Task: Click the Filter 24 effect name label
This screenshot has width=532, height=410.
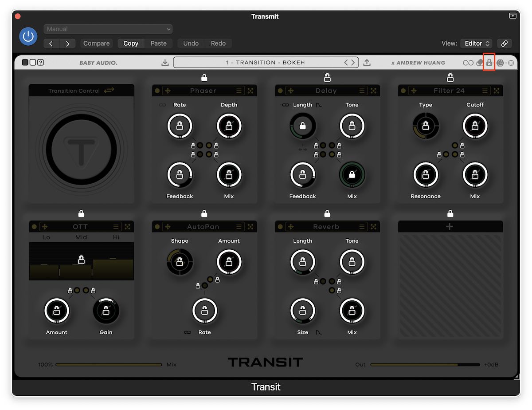Action: (449, 91)
